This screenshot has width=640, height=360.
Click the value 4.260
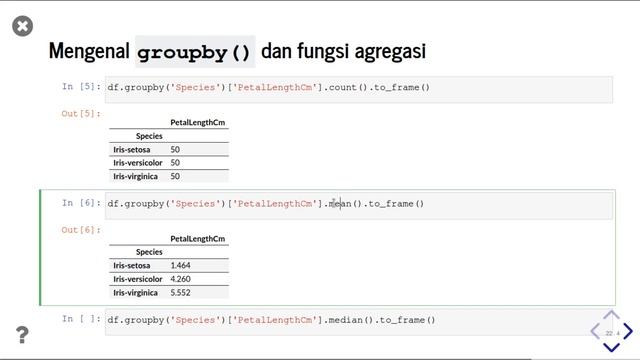pyautogui.click(x=180, y=279)
